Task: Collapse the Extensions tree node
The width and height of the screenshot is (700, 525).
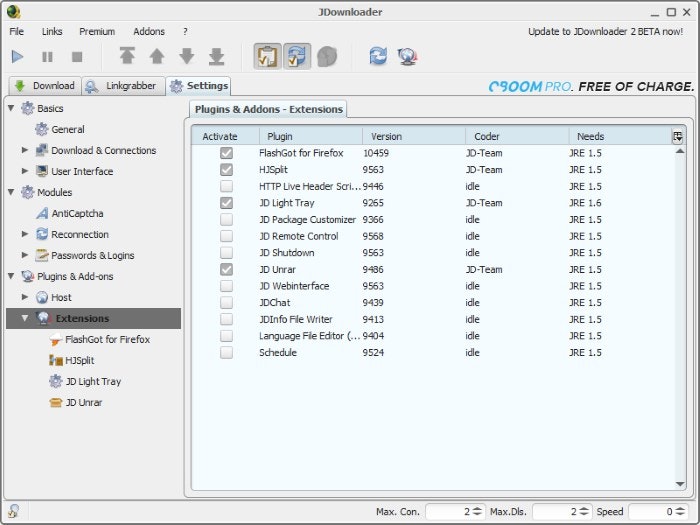Action: 25,318
